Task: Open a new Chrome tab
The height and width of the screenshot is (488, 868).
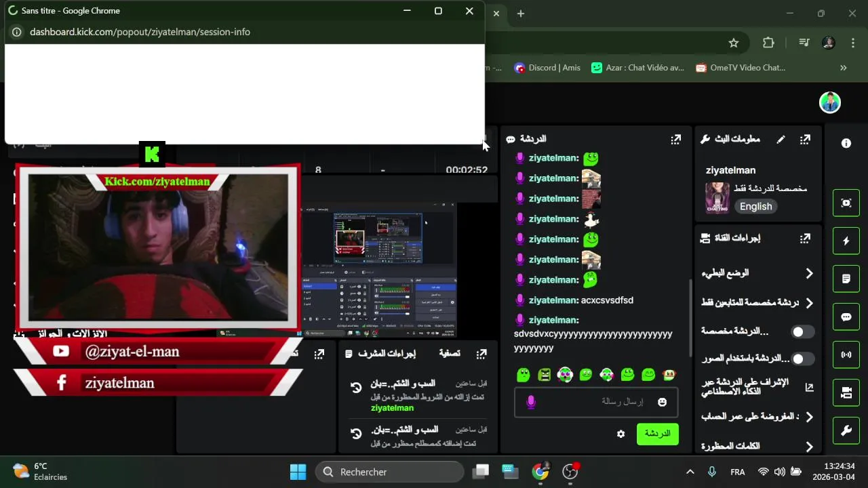Action: (x=521, y=14)
